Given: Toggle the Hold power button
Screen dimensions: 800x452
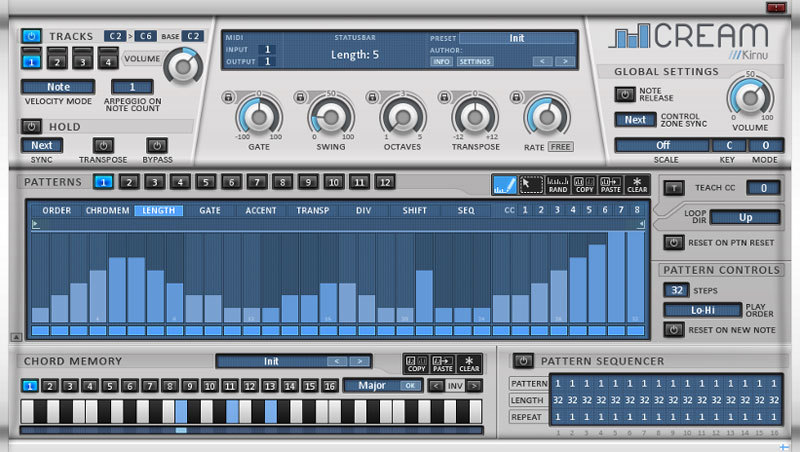Looking at the screenshot, I should point(31,127).
